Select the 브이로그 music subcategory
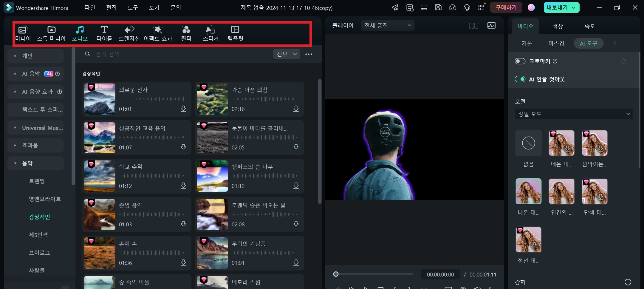The width and height of the screenshot is (644, 289). (x=39, y=253)
